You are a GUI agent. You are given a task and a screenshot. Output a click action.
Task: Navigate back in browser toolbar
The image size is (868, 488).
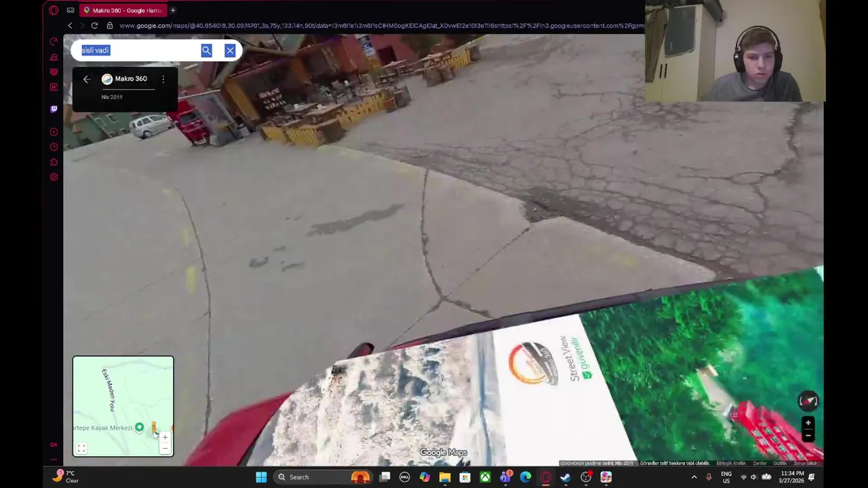click(x=70, y=26)
